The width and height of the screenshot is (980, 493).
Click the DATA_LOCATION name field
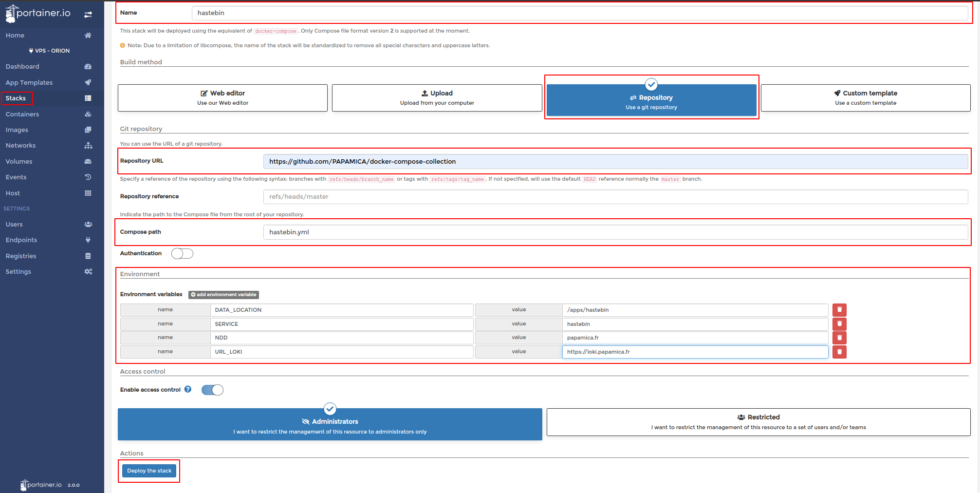coord(342,310)
